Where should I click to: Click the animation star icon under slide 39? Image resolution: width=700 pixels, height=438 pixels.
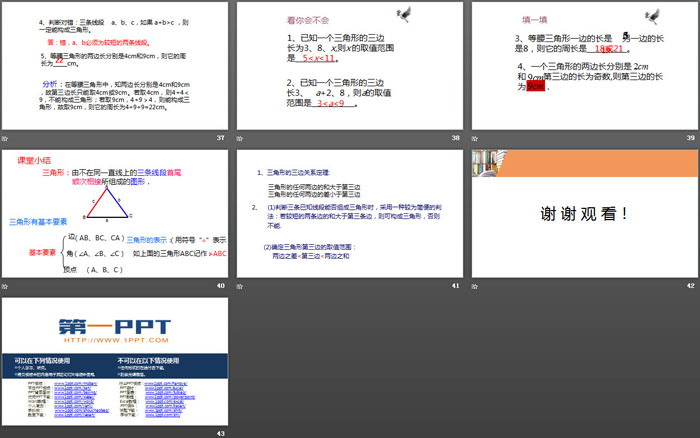pyautogui.click(x=476, y=138)
